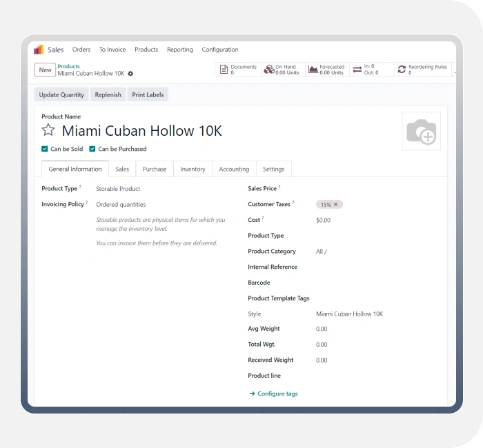
Task: Open the Products menu
Action: pos(146,50)
